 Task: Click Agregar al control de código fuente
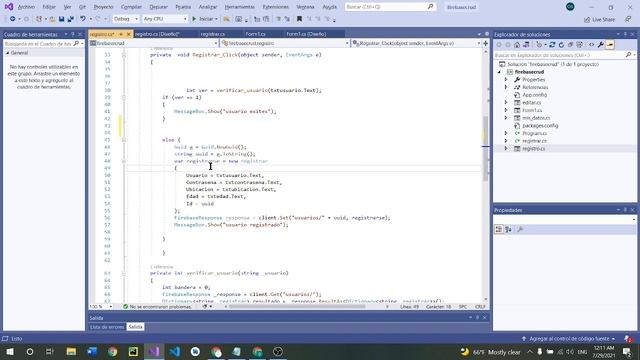(569, 339)
